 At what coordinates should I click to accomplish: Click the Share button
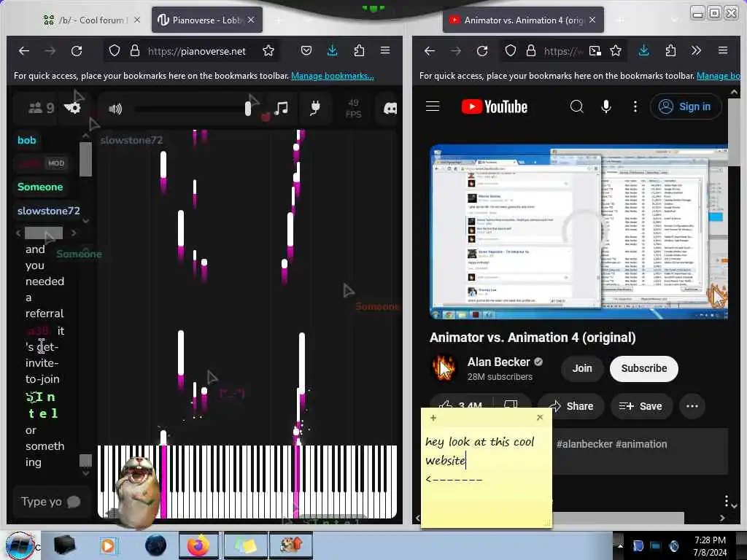click(572, 406)
